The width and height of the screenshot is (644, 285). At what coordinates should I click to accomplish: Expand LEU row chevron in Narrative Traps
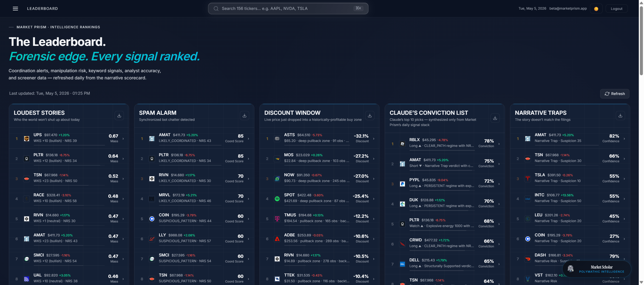tap(624, 219)
